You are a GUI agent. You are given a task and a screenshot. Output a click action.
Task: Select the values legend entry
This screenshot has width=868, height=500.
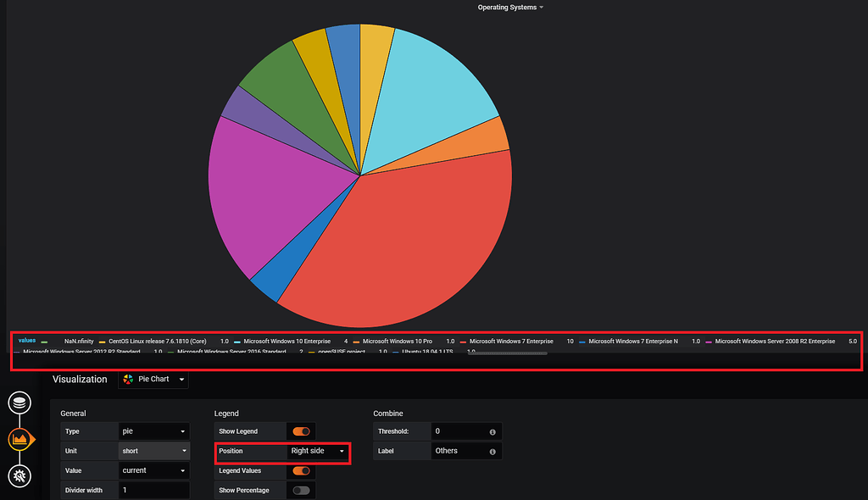(x=25, y=341)
